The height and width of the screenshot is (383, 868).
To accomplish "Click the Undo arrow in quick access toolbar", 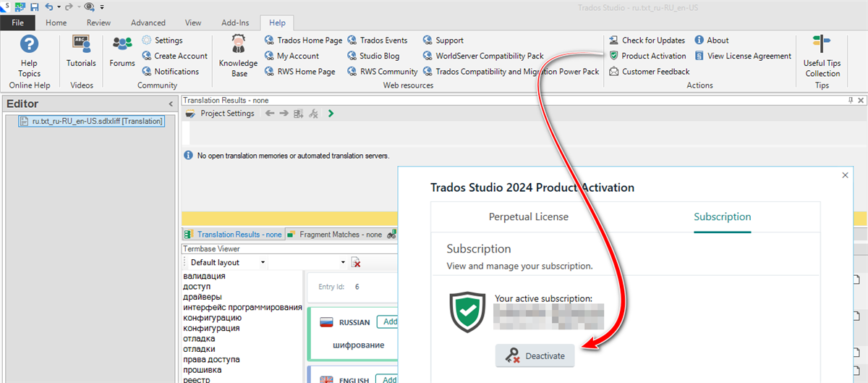I will (x=48, y=7).
